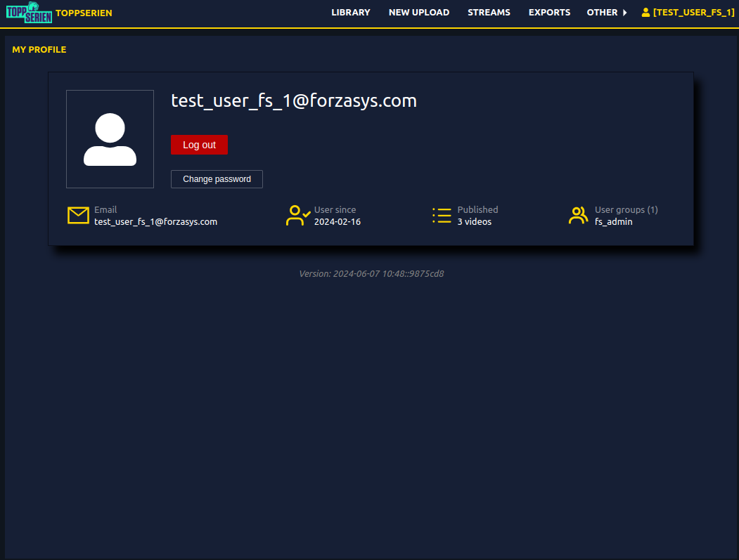
Task: Click the email envelope icon
Action: (x=78, y=215)
